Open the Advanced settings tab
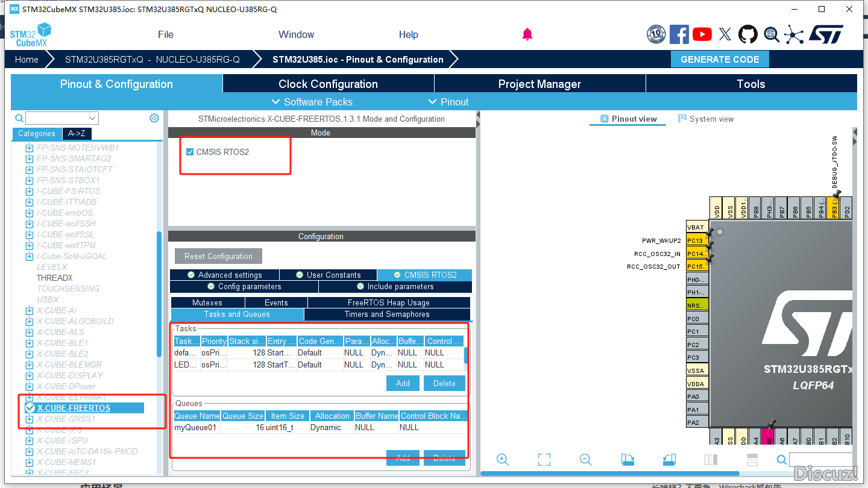Image resolution: width=868 pixels, height=488 pixels. [x=224, y=275]
